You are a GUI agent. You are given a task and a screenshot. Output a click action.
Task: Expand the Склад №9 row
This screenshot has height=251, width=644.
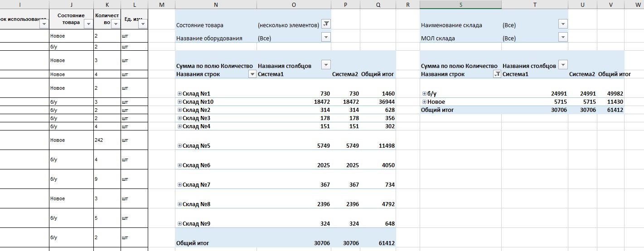coord(179,224)
